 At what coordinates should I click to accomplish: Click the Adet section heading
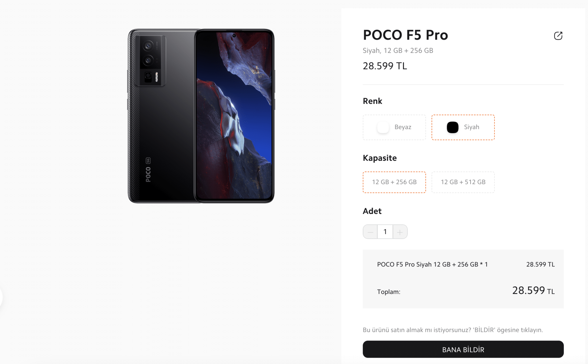pos(372,211)
